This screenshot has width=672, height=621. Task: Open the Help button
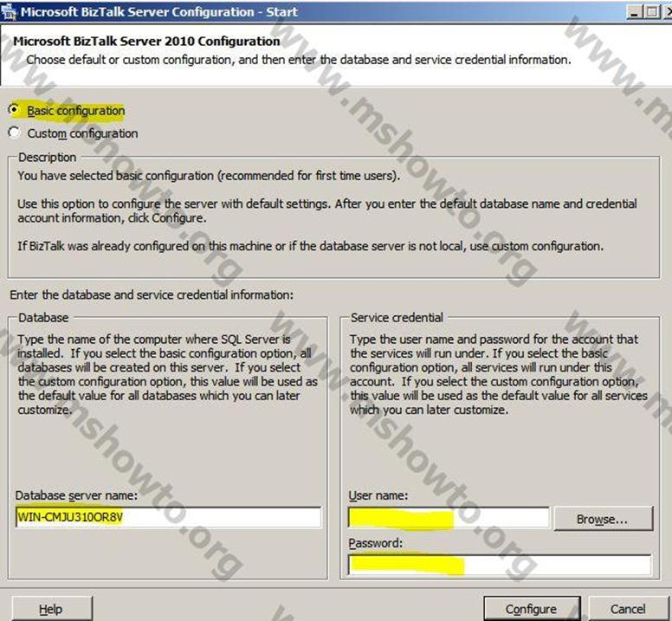click(51, 609)
